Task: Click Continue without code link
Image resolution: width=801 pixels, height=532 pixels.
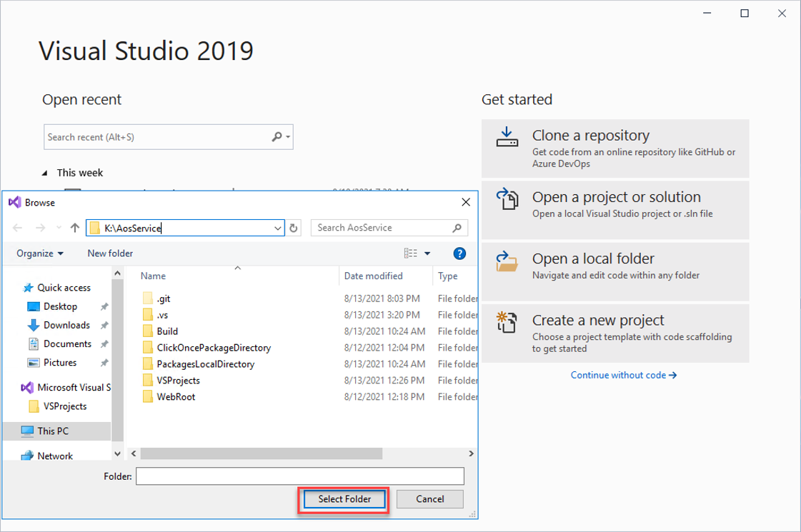Action: point(623,376)
